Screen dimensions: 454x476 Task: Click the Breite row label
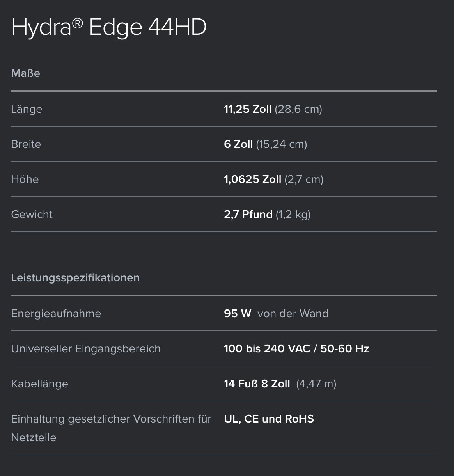tap(26, 144)
